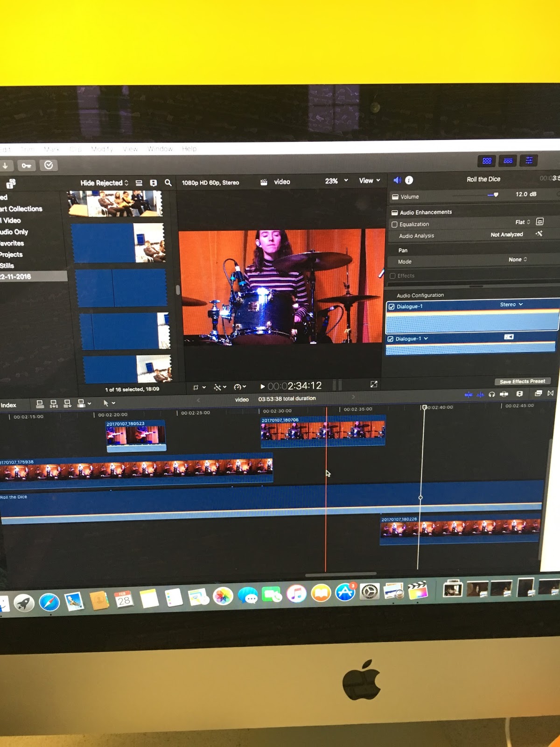Enable the Equalization checkbox

(394, 225)
